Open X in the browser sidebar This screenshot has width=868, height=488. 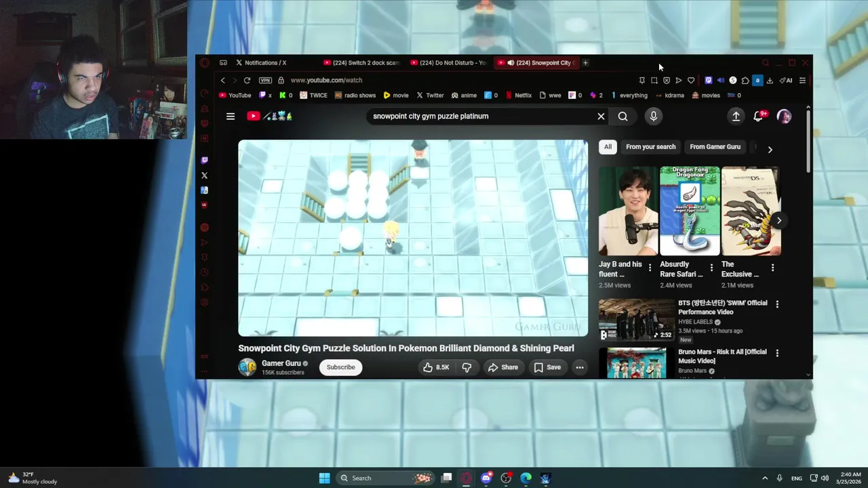[204, 176]
